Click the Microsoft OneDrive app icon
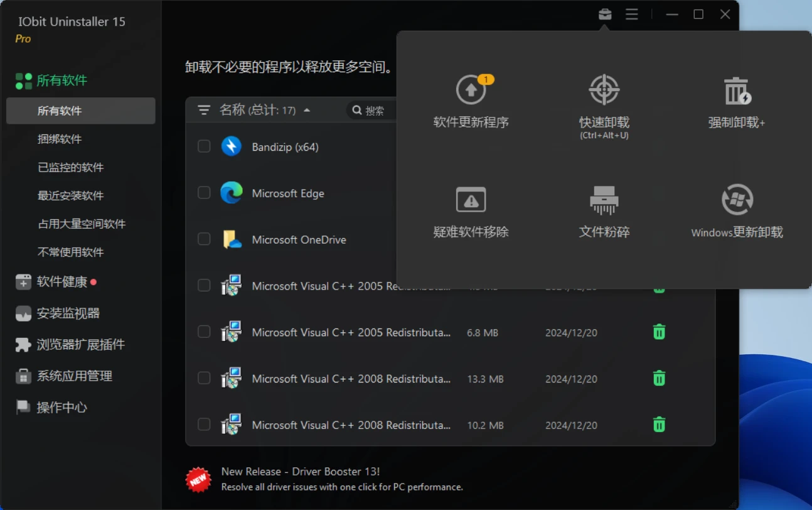Image resolution: width=812 pixels, height=510 pixels. [232, 239]
